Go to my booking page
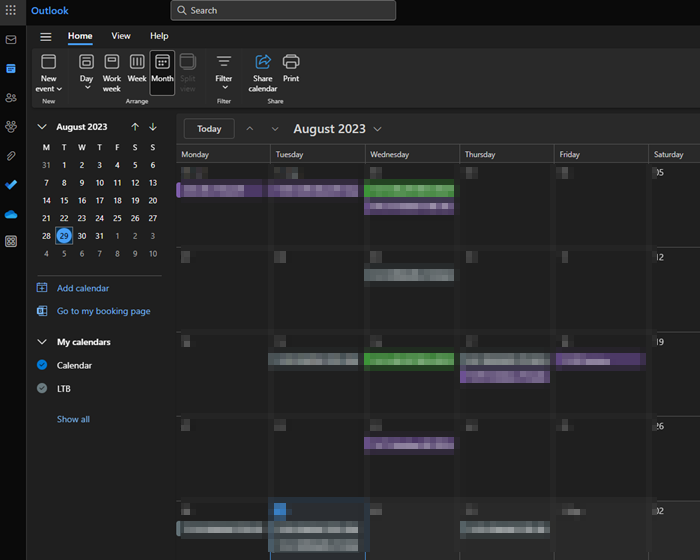 104,311
